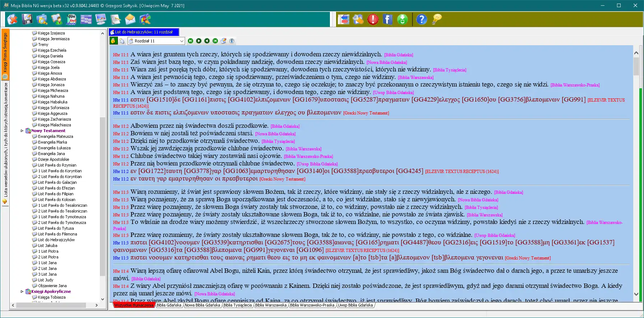The height and width of the screenshot is (318, 644).
Task: Click the blue table list window icon
Action: pyautogui.click(x=86, y=19)
